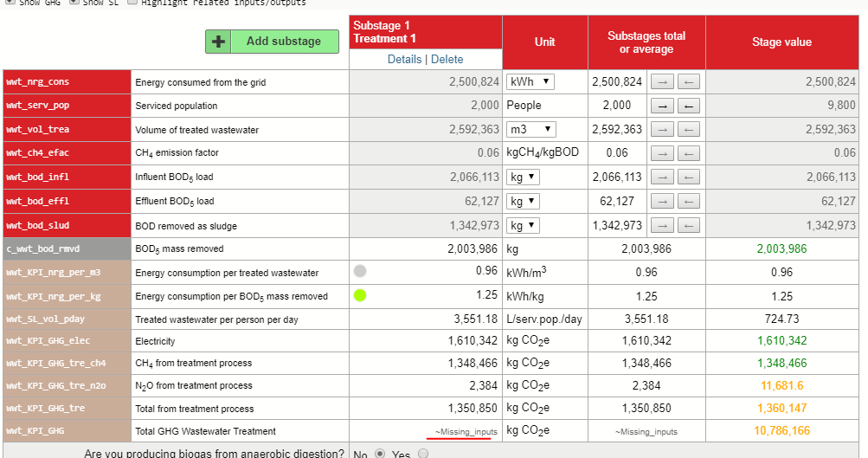The width and height of the screenshot is (868, 458).
Task: Edit substage value 62,127 for effluent BOD5
Action: (425, 202)
